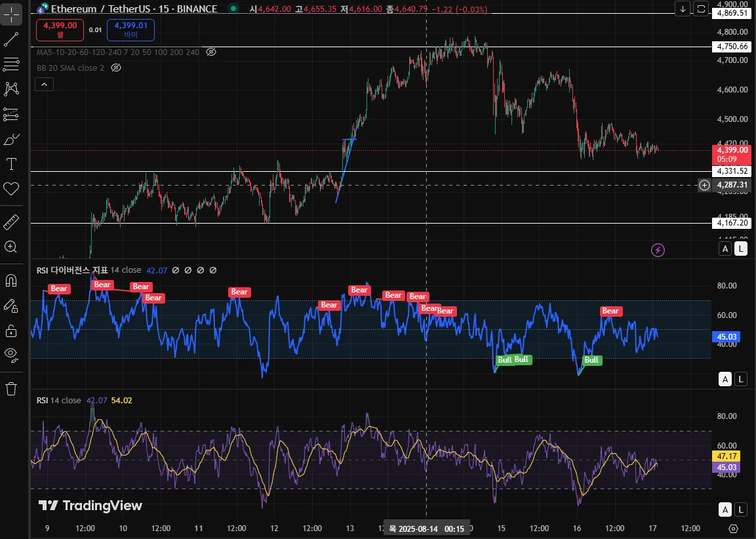Click the RSI 14 close indicator title
Image resolution: width=756 pixels, height=539 pixels.
59,400
